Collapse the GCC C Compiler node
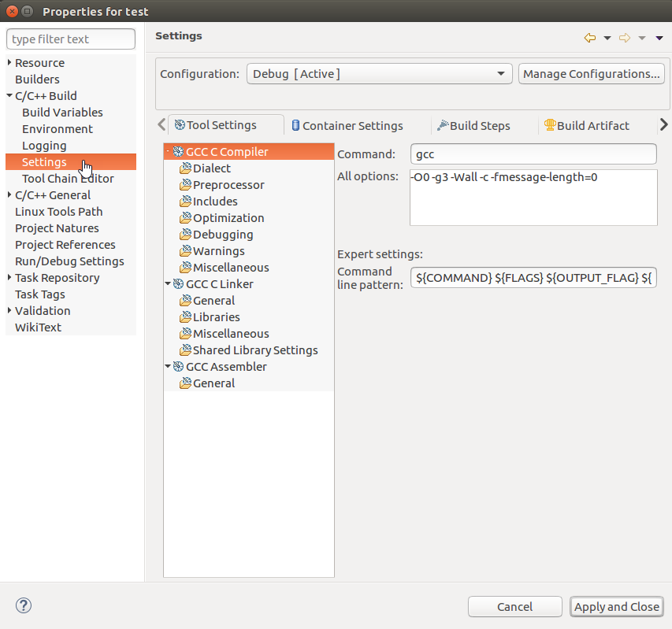672x629 pixels. (168, 151)
